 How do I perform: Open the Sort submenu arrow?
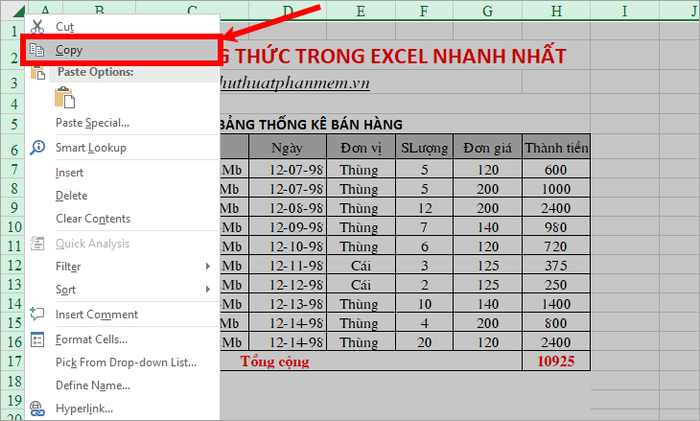[x=208, y=289]
